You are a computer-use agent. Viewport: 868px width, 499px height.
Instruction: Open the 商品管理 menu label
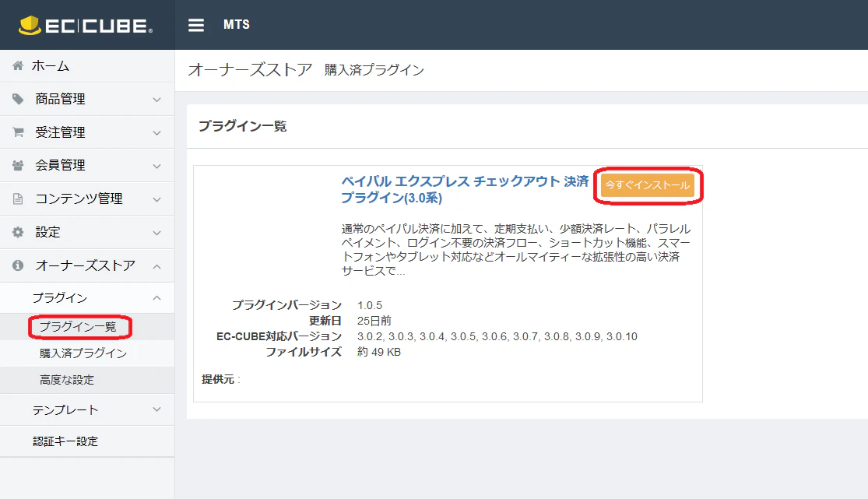tap(61, 99)
